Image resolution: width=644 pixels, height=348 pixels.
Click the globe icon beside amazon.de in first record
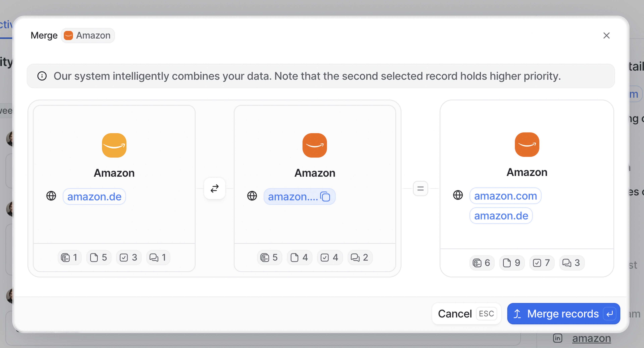click(x=51, y=196)
